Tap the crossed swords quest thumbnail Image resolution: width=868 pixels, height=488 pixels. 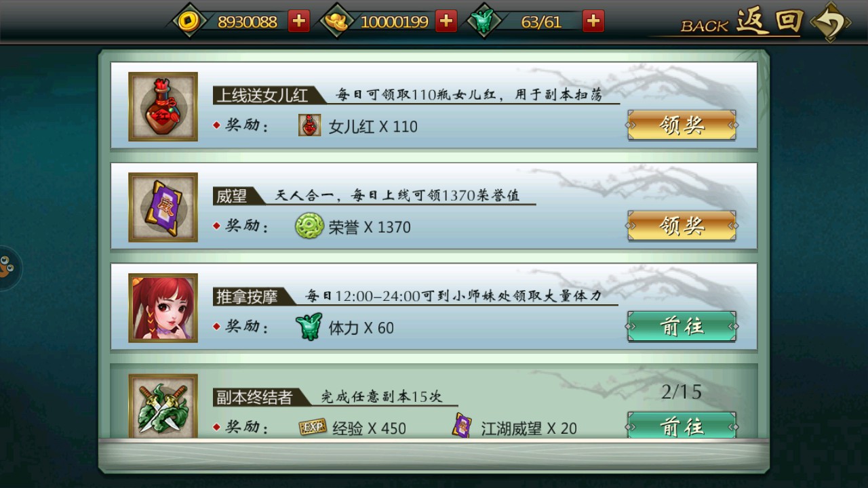click(163, 407)
